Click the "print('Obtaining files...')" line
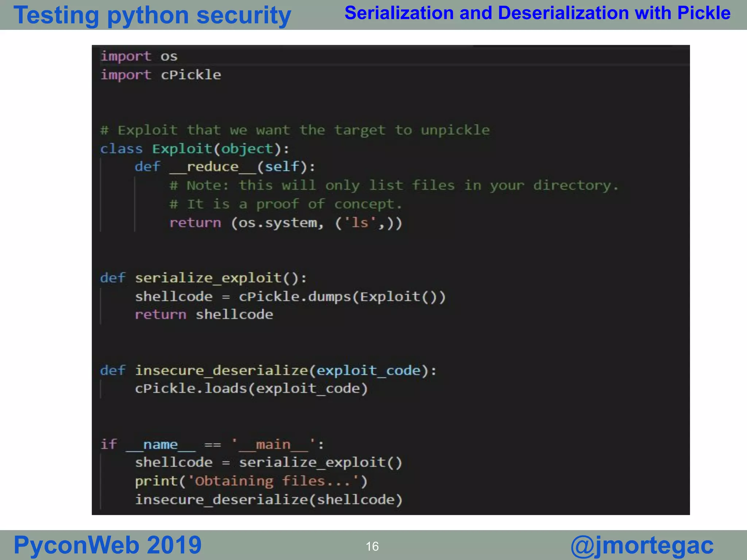 click(x=251, y=481)
